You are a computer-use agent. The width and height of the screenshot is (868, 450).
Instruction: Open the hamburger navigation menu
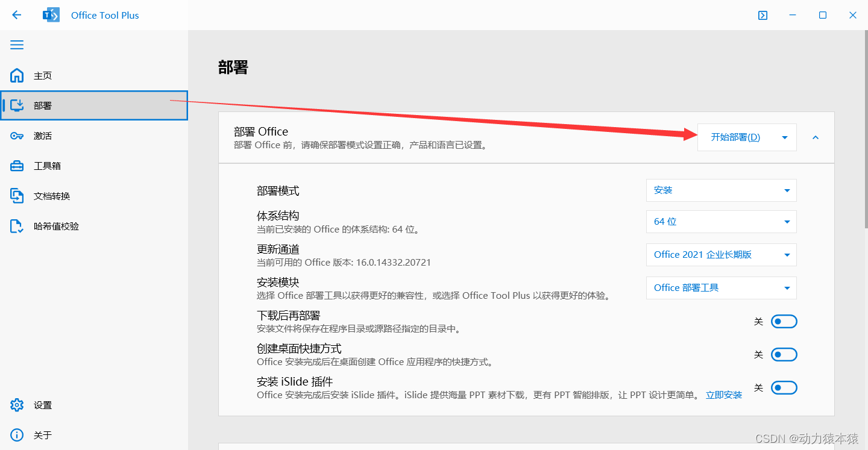pos(17,45)
